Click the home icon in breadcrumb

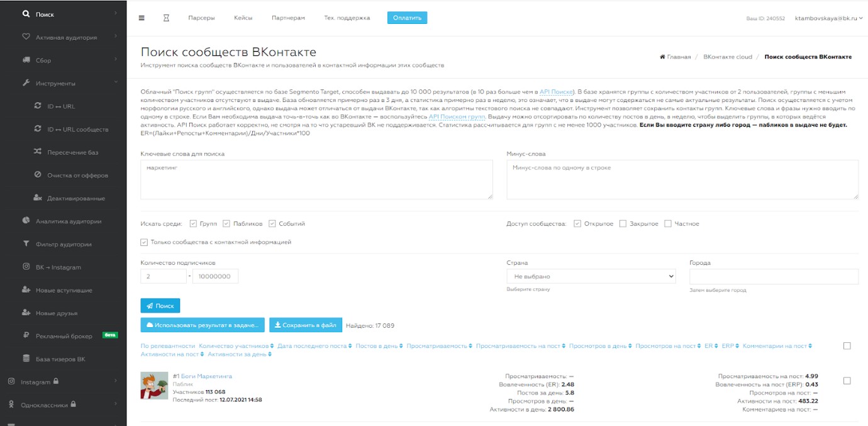tap(662, 57)
